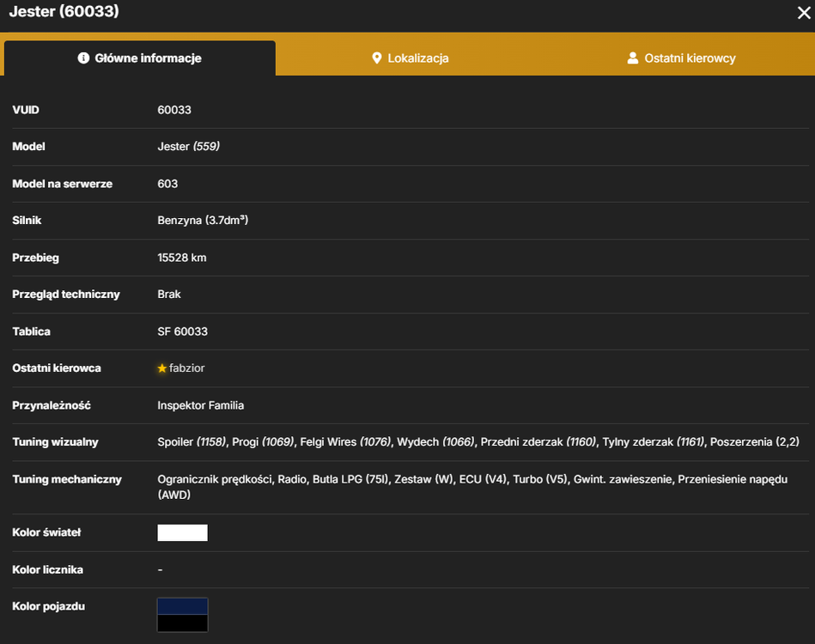The image size is (815, 644).
Task: Click the Felgi Wires (1076) tuning entry
Action: pyautogui.click(x=345, y=442)
